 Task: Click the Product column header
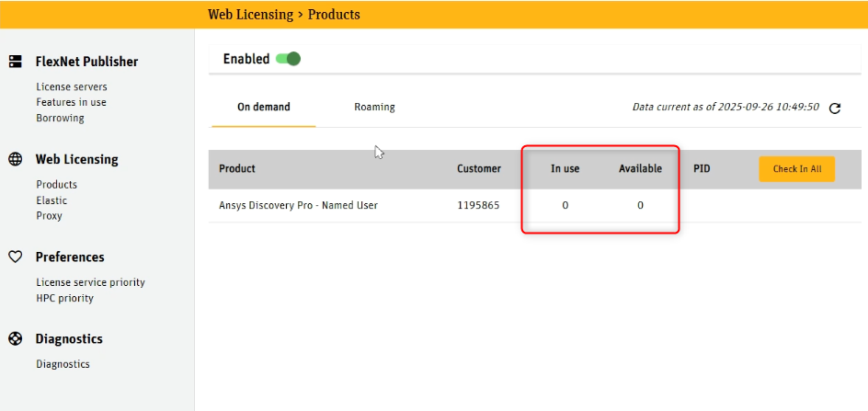point(237,169)
